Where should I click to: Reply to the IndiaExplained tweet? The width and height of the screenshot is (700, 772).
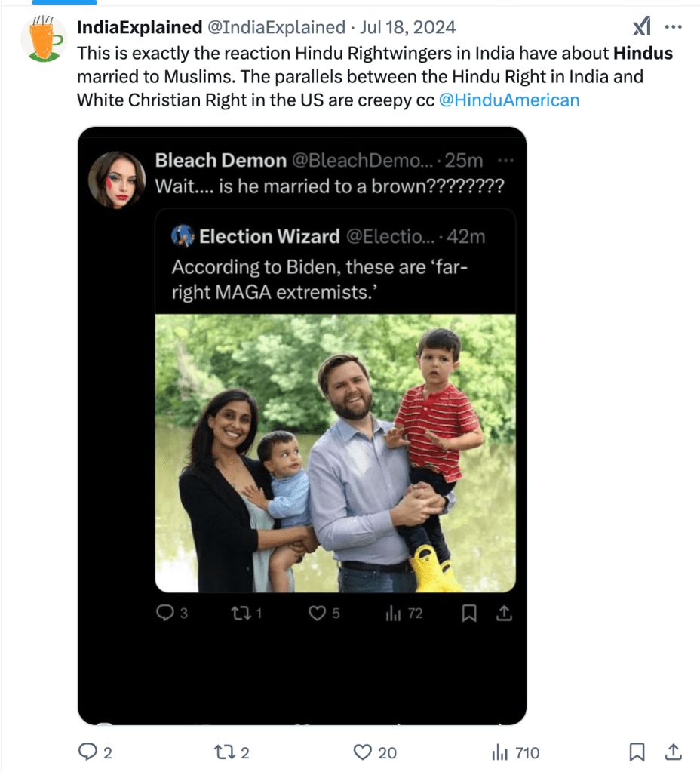[x=87, y=752]
